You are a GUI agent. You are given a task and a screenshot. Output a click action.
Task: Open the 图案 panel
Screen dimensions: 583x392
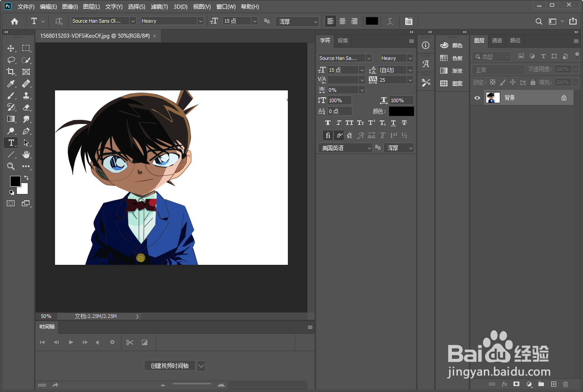tap(452, 84)
